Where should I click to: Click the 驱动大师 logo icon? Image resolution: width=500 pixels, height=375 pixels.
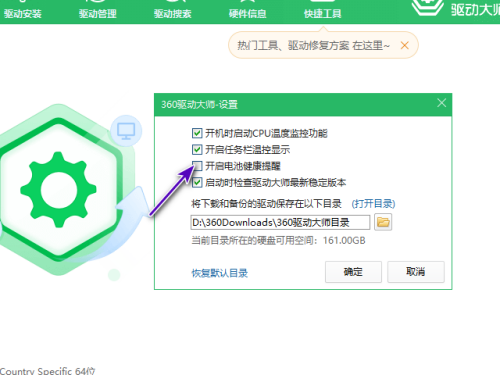[428, 7]
